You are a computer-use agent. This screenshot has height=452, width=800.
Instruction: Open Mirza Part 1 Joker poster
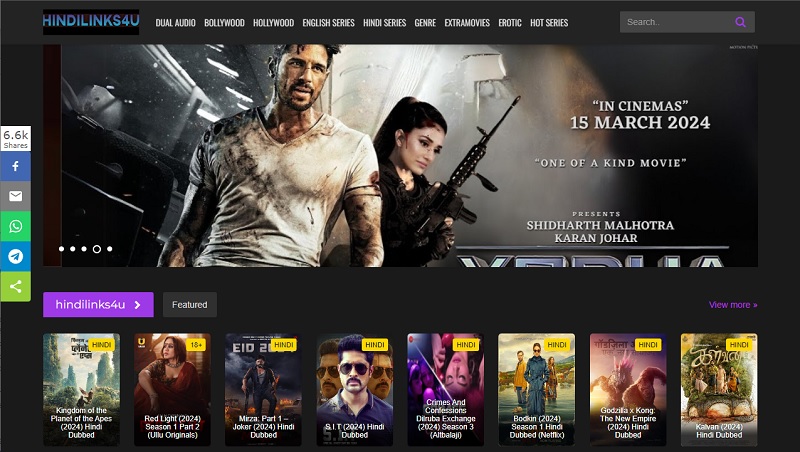(263, 390)
